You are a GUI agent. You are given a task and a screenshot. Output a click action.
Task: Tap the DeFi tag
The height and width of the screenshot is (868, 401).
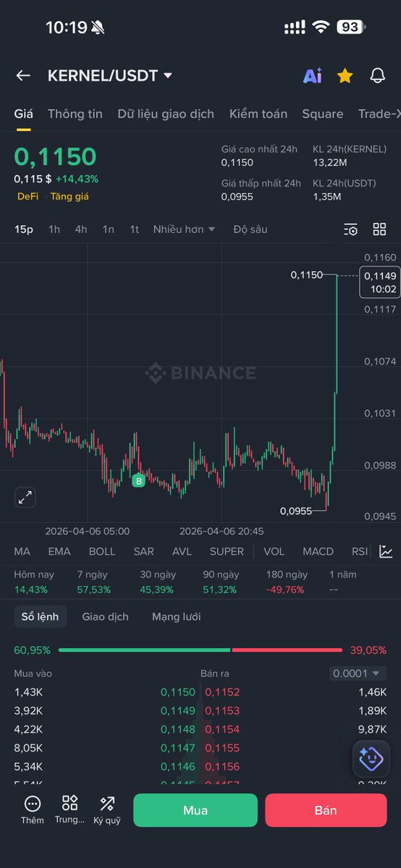28,196
